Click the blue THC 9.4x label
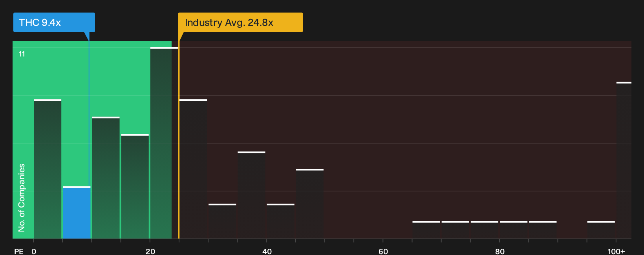This screenshot has width=644, height=255. (x=54, y=22)
